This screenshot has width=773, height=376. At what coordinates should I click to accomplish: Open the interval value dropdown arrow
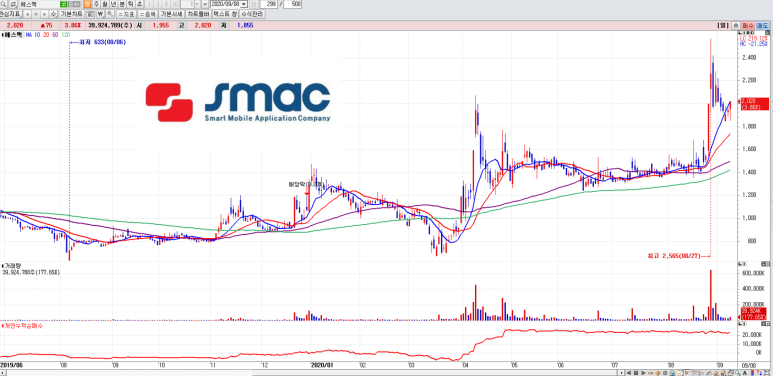click(x=197, y=4)
